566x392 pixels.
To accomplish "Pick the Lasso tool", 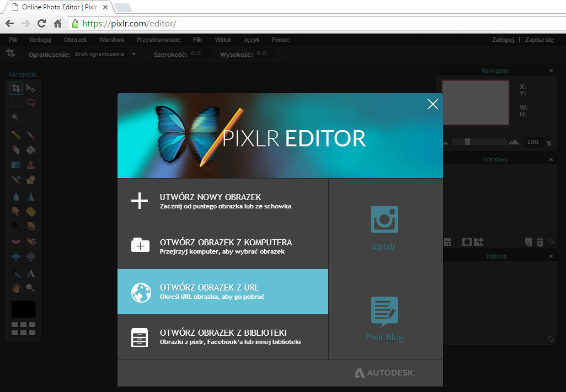I will point(31,103).
